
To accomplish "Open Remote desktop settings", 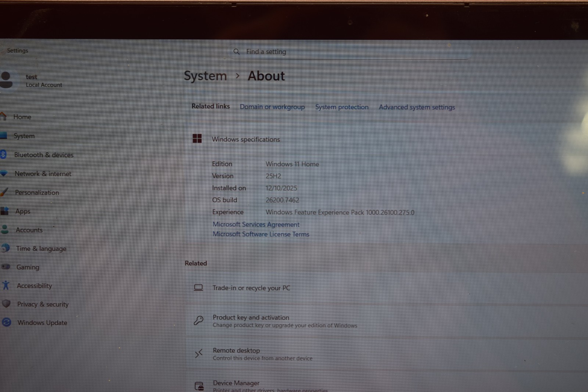I will (387, 354).
